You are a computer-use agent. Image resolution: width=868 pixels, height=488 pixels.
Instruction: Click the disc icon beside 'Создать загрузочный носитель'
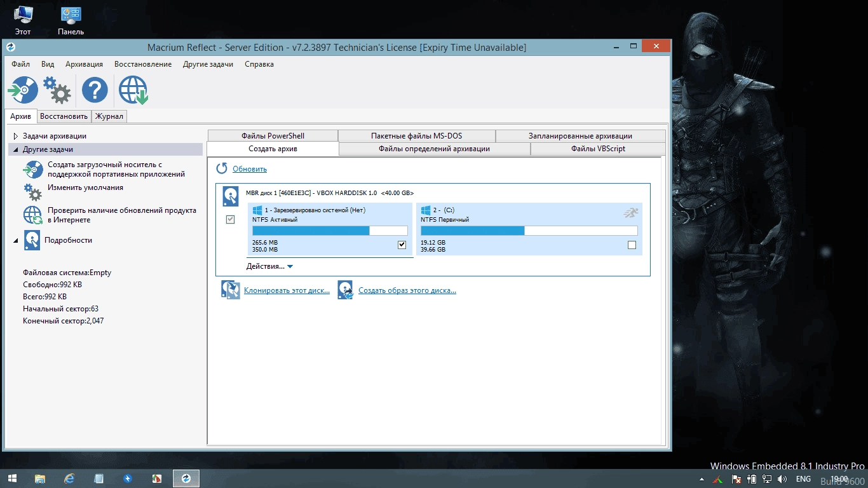click(x=33, y=170)
